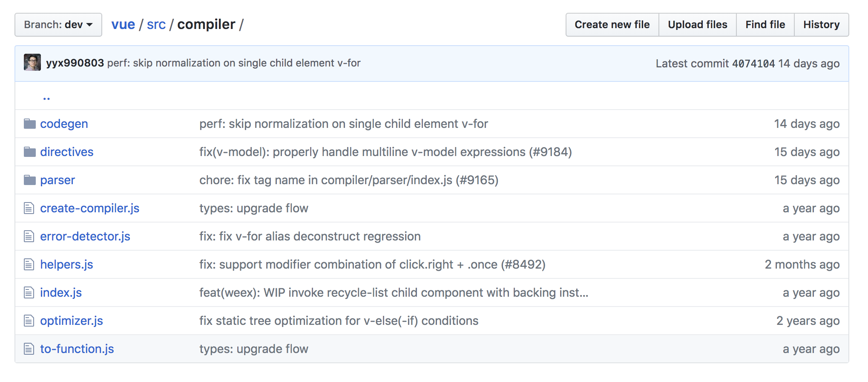Image resolution: width=868 pixels, height=382 pixels.
Task: Navigate to the src breadcrumb link
Action: click(156, 25)
